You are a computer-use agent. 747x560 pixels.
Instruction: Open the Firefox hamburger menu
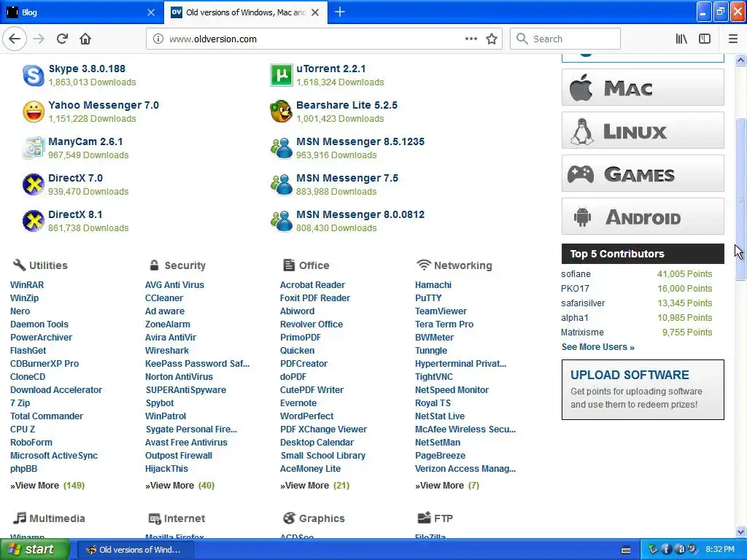[x=733, y=39]
